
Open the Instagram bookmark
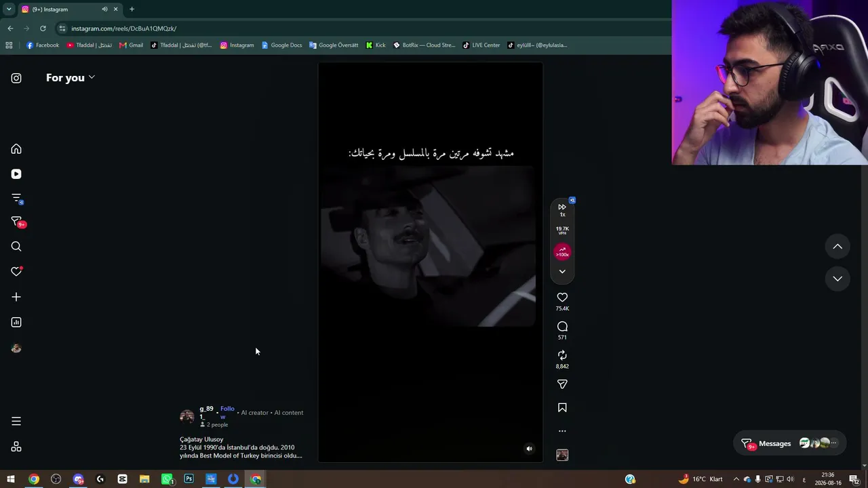point(237,45)
